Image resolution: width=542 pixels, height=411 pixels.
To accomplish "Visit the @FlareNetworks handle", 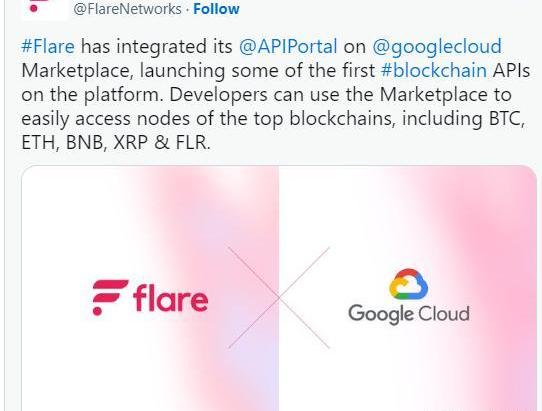I will [x=127, y=9].
